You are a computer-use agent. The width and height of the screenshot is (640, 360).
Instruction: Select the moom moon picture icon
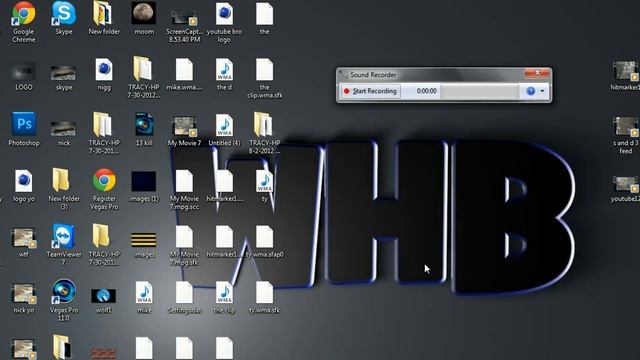click(x=144, y=13)
